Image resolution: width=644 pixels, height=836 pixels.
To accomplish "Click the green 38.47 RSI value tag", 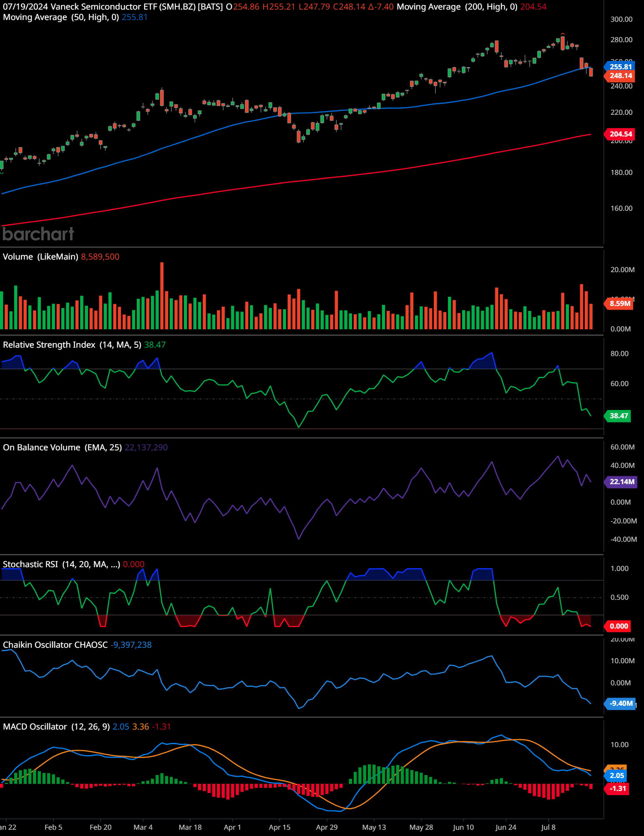I will click(618, 416).
